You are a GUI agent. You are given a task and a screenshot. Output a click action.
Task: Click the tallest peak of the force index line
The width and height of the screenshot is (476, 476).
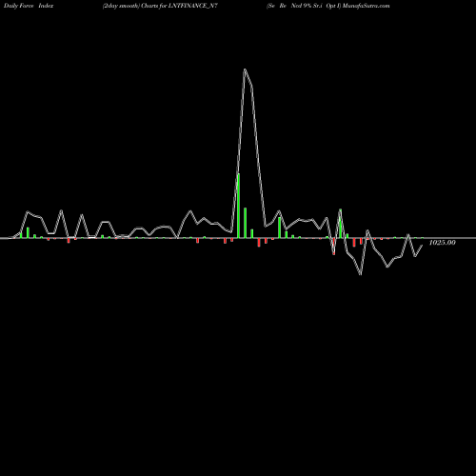[245, 69]
